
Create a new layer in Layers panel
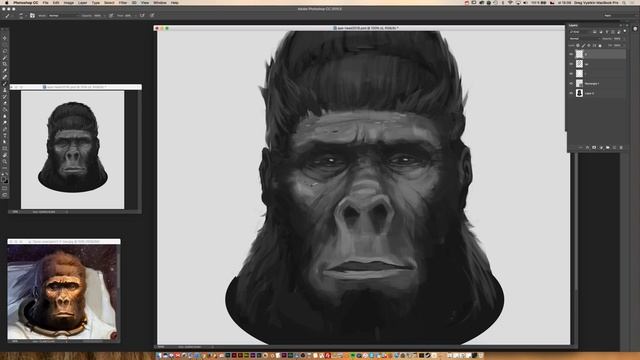click(x=614, y=147)
